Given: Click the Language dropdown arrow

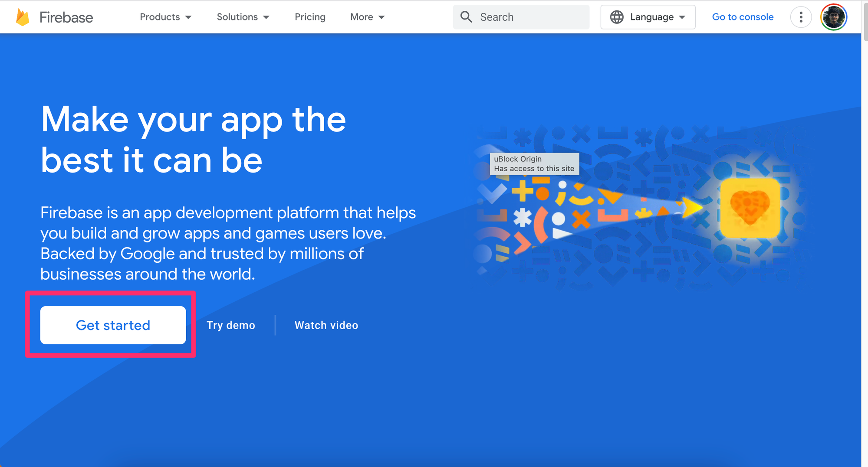Looking at the screenshot, I should [682, 17].
